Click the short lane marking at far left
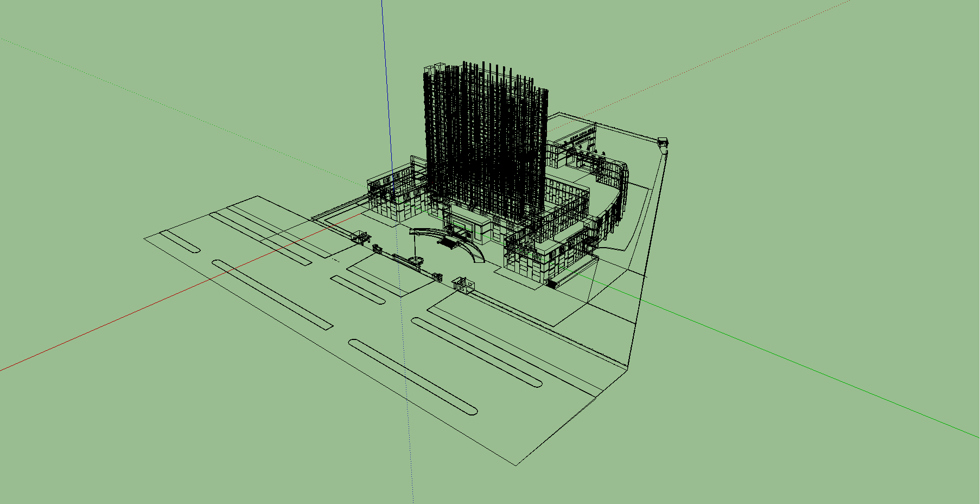Viewport: 980px width, 504px height. (180, 241)
